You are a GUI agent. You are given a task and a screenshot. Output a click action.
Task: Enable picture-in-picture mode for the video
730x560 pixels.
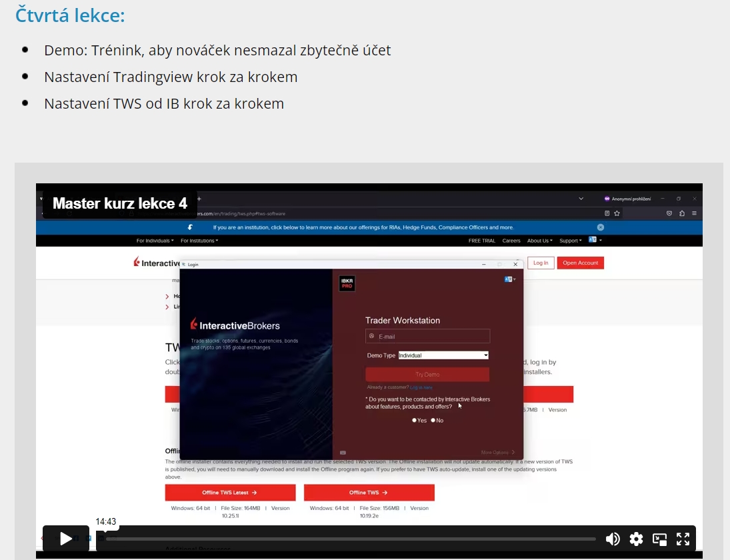pos(659,539)
